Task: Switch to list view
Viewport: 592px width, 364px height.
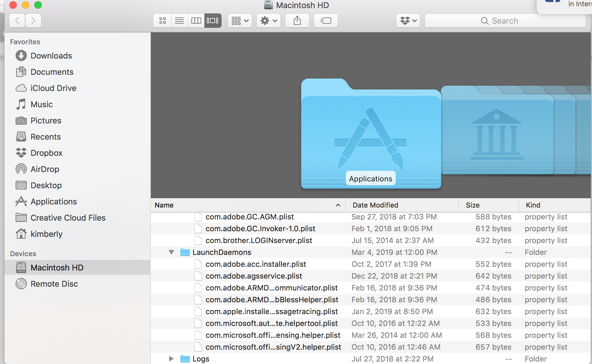Action: [179, 21]
